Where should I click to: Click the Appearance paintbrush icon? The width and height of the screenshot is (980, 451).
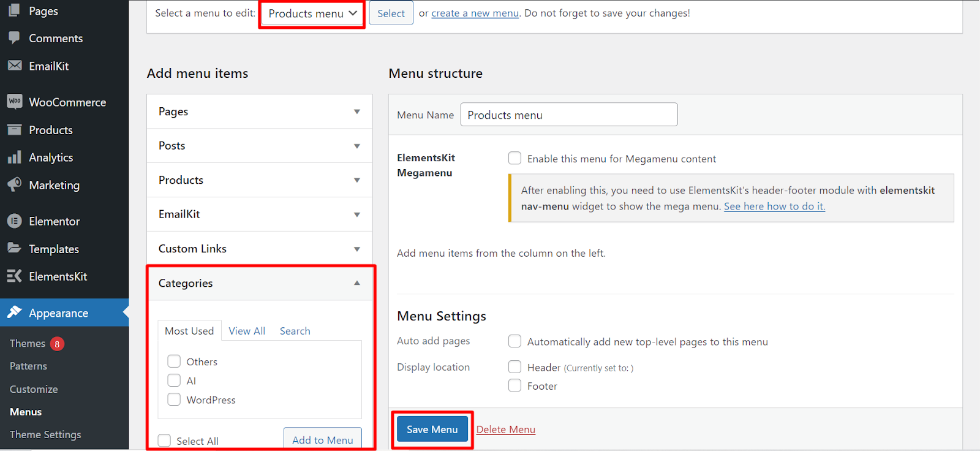(15, 313)
